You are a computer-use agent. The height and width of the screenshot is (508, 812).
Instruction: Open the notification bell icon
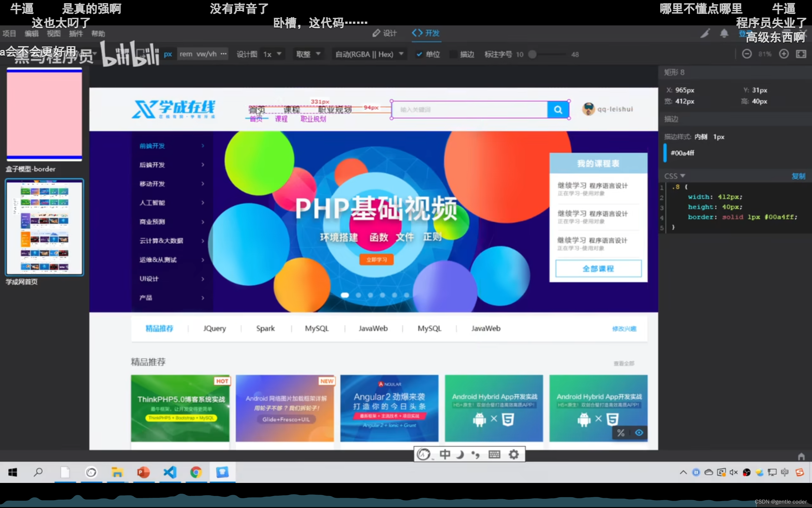[724, 33]
